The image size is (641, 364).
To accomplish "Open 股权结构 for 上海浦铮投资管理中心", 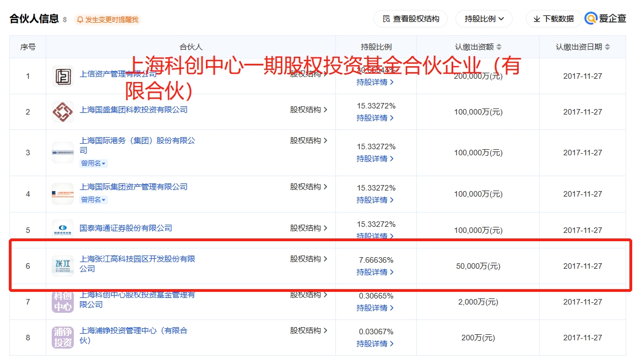I will coord(308,330).
